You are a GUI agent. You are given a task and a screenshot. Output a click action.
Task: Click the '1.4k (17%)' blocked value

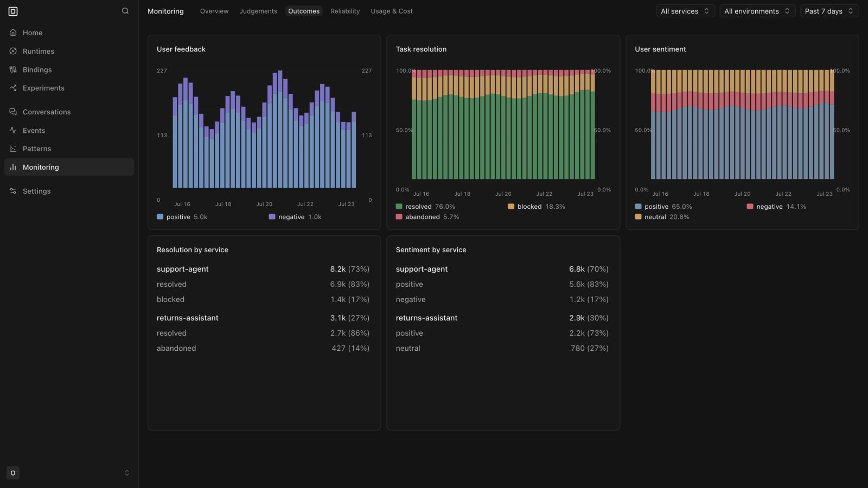pyautogui.click(x=350, y=299)
